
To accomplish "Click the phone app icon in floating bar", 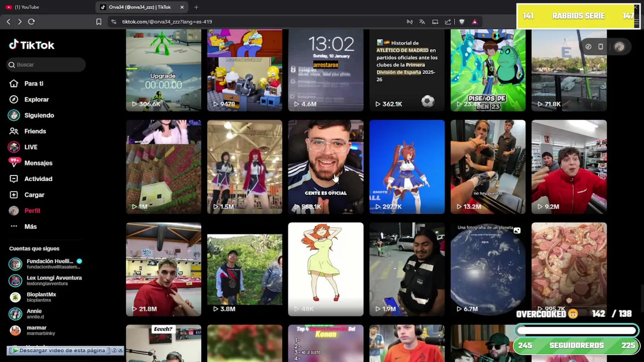I will tap(600, 47).
